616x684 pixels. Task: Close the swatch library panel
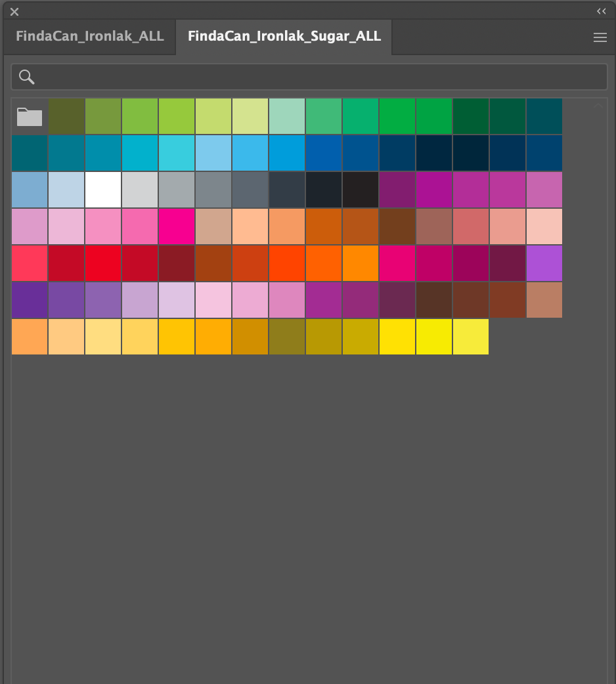[x=14, y=12]
